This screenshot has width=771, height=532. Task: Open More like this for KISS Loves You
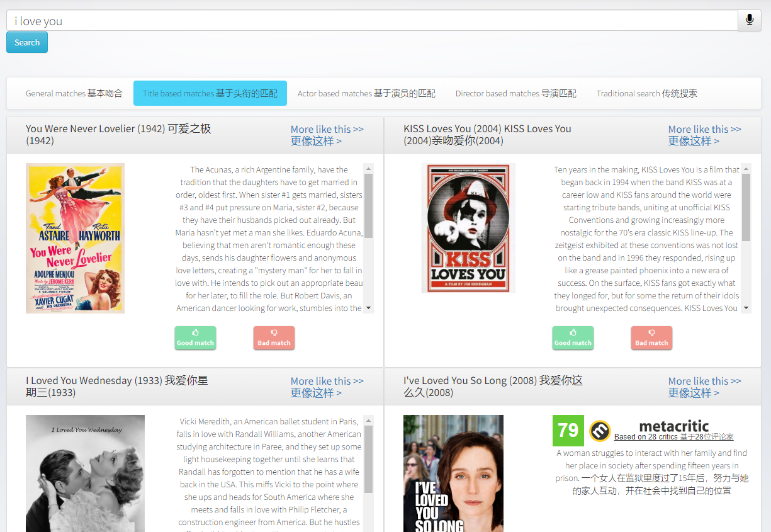(x=704, y=135)
